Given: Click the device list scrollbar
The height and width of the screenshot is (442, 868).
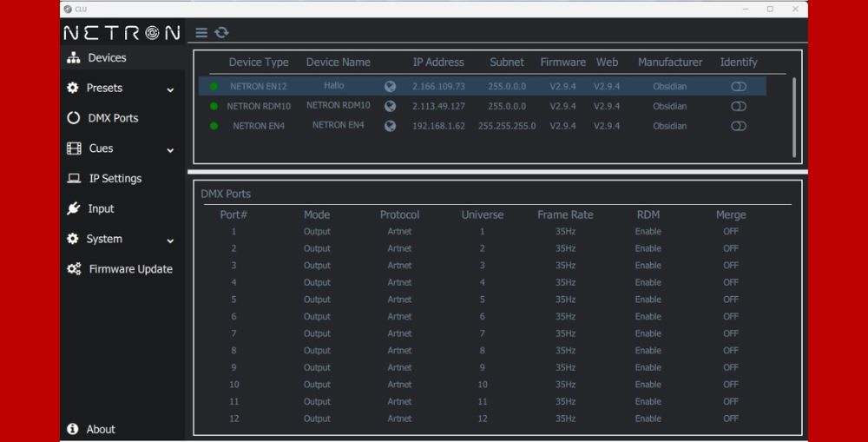Looking at the screenshot, I should click(794, 117).
